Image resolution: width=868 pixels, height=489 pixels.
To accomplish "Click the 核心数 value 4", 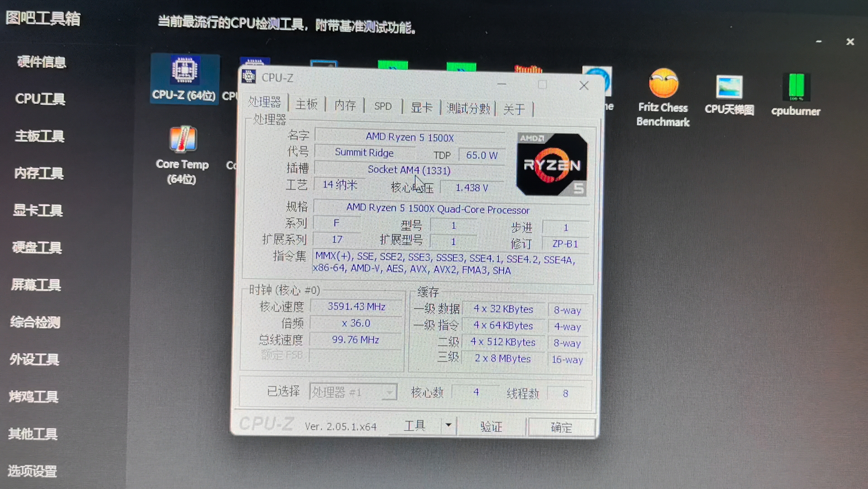I will coord(476,392).
